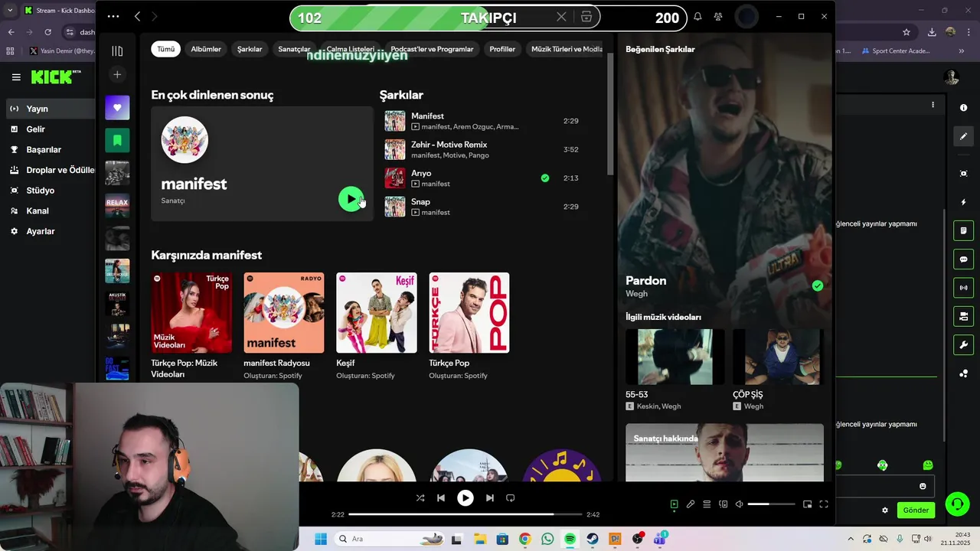Open Kick support headset button
The width and height of the screenshot is (980, 551).
(957, 504)
